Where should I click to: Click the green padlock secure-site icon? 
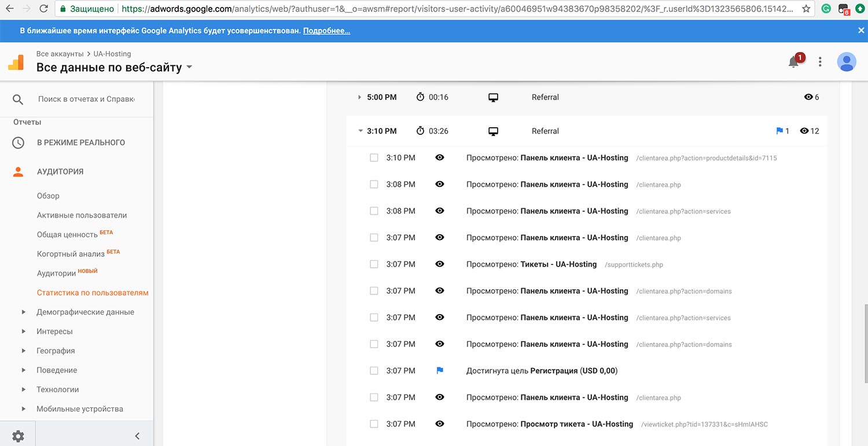pos(62,9)
